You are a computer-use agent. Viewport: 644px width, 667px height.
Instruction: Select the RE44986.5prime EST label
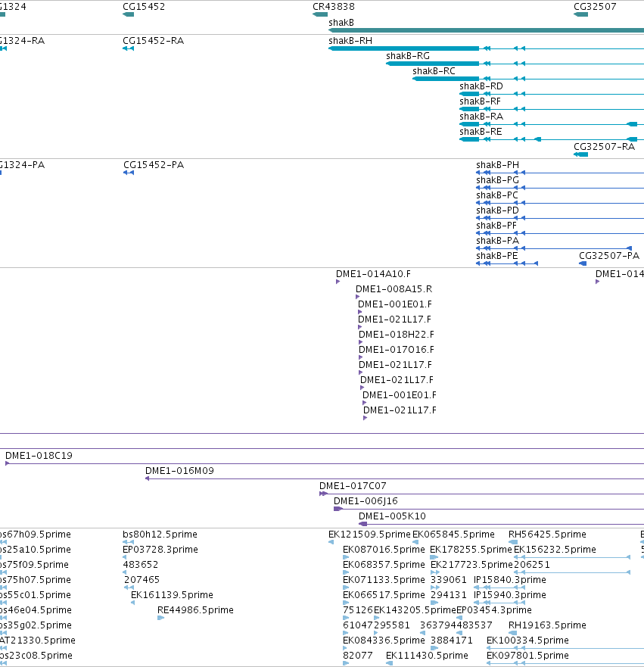click(195, 610)
